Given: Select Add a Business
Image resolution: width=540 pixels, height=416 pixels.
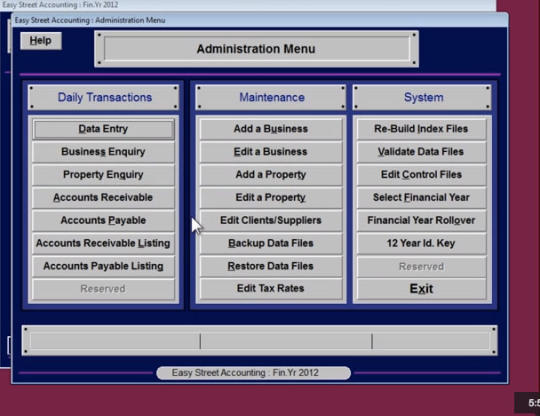Looking at the screenshot, I should click(x=271, y=129).
